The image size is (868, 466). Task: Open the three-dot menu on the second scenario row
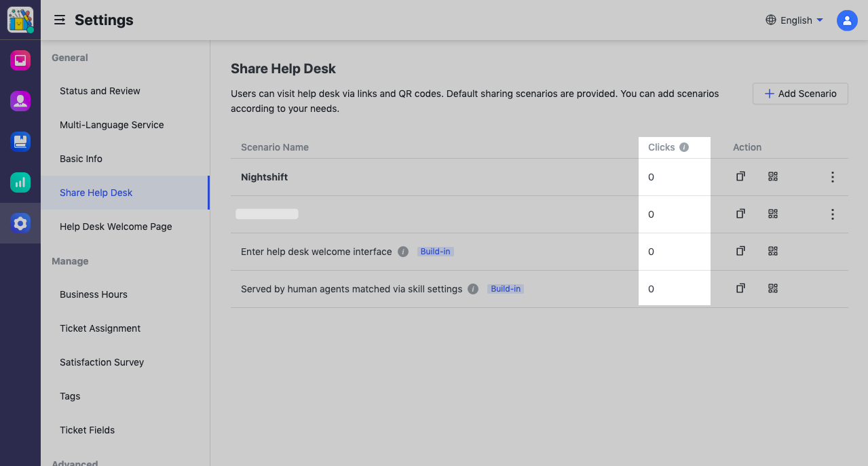pyautogui.click(x=832, y=214)
